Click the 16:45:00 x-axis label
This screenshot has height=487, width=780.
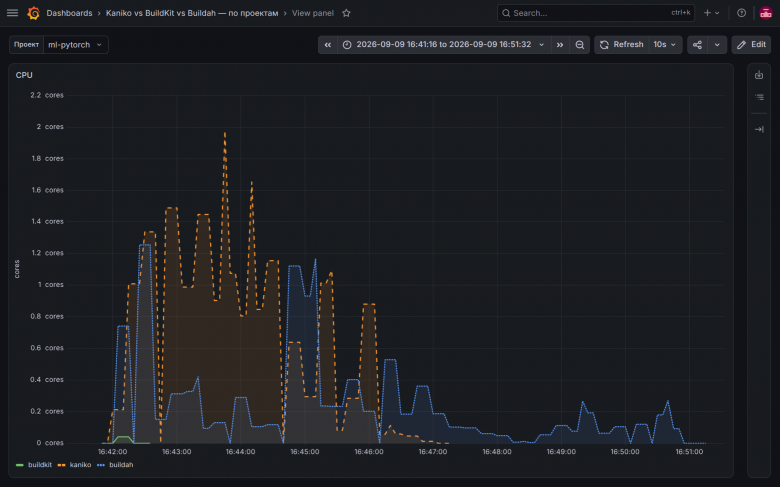pyautogui.click(x=304, y=452)
